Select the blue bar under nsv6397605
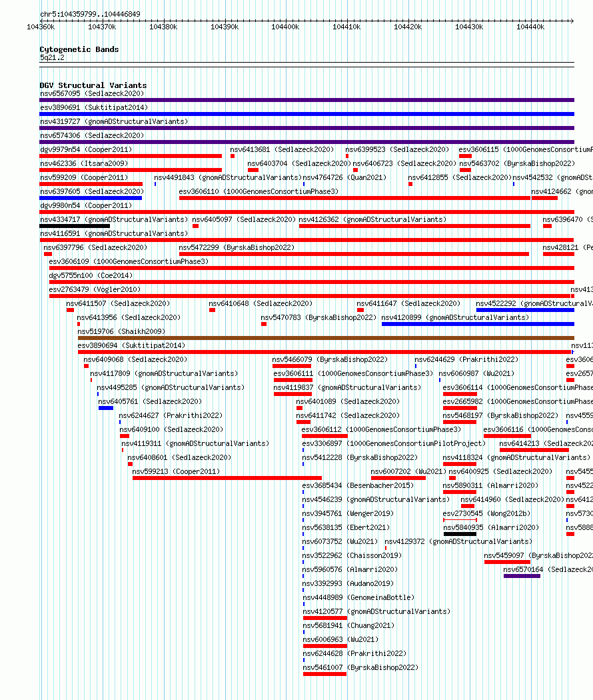This screenshot has height=700, width=593. (91, 198)
